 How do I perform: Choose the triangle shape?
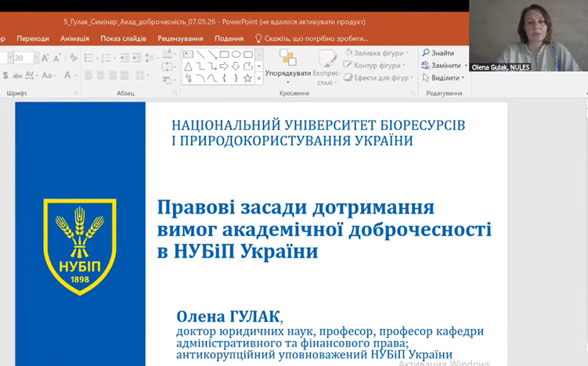188,66
